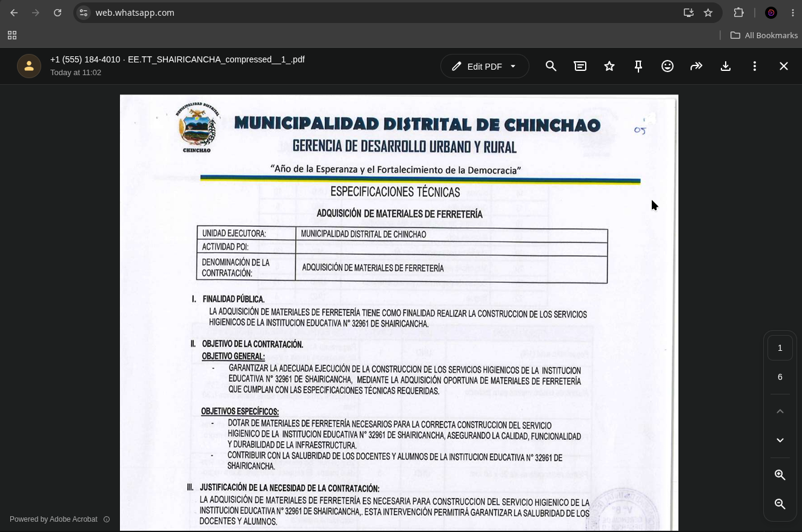React with the emoji icon
This screenshot has height=532, width=802.
point(668,66)
